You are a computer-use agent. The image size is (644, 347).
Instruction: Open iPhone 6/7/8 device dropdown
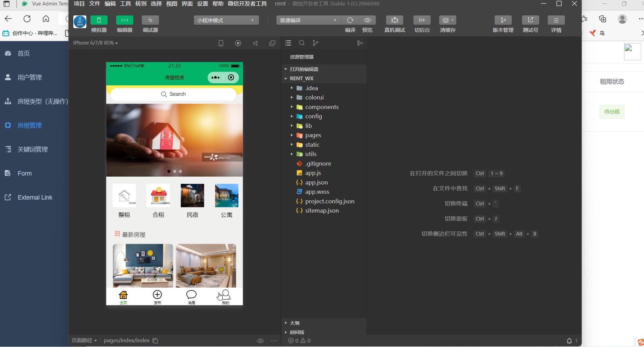[95, 43]
